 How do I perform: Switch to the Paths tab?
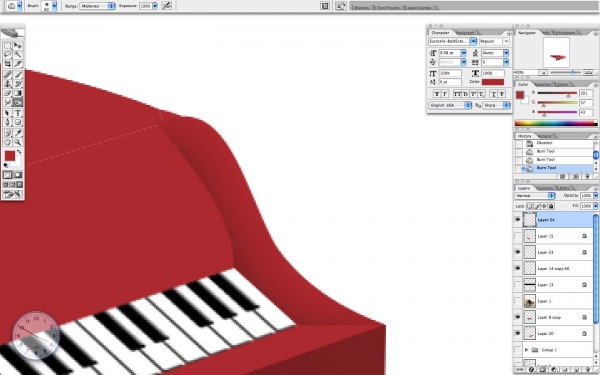click(564, 188)
